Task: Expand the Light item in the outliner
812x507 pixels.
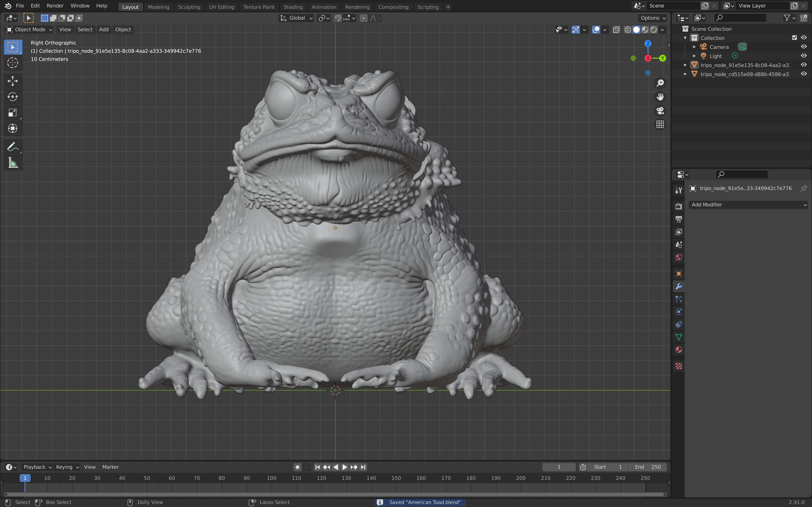Action: 694,56
